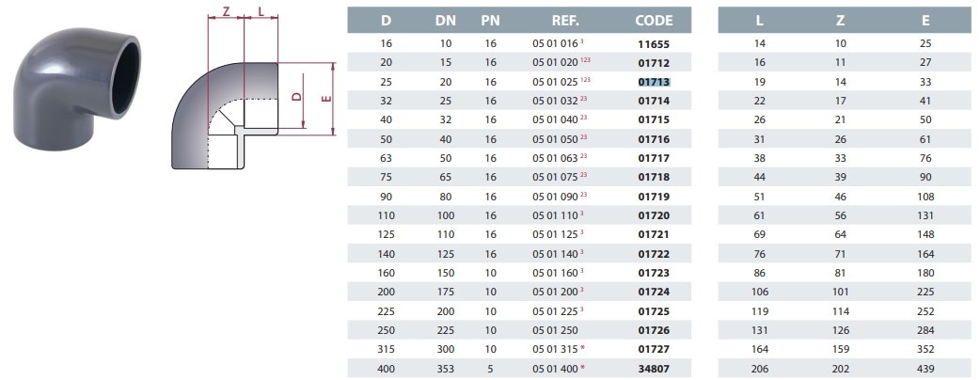Image resolution: width=980 pixels, height=380 pixels.
Task: Click code 01727 in the table
Action: (654, 349)
